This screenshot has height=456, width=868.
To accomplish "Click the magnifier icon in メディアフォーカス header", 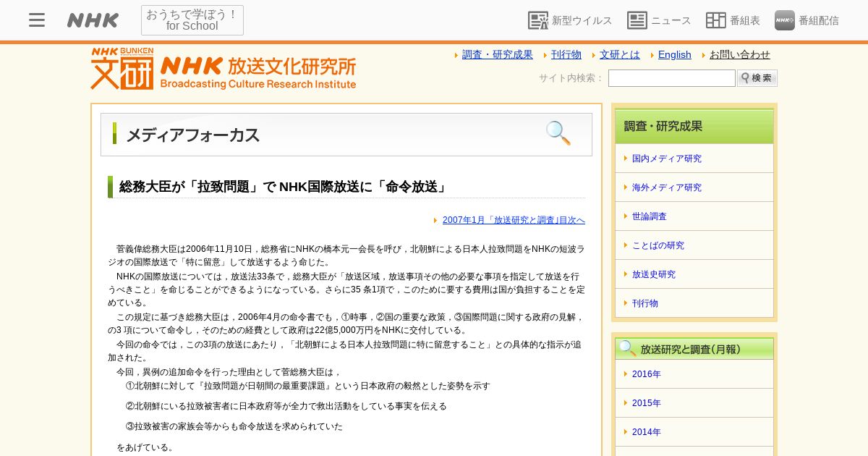I will (x=558, y=133).
